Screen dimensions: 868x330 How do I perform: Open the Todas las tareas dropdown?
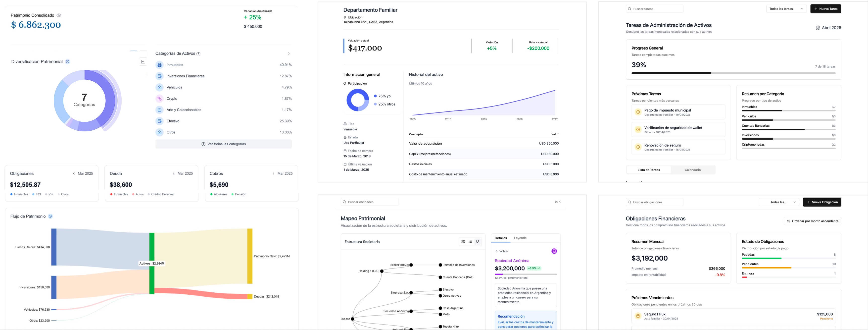tap(786, 9)
